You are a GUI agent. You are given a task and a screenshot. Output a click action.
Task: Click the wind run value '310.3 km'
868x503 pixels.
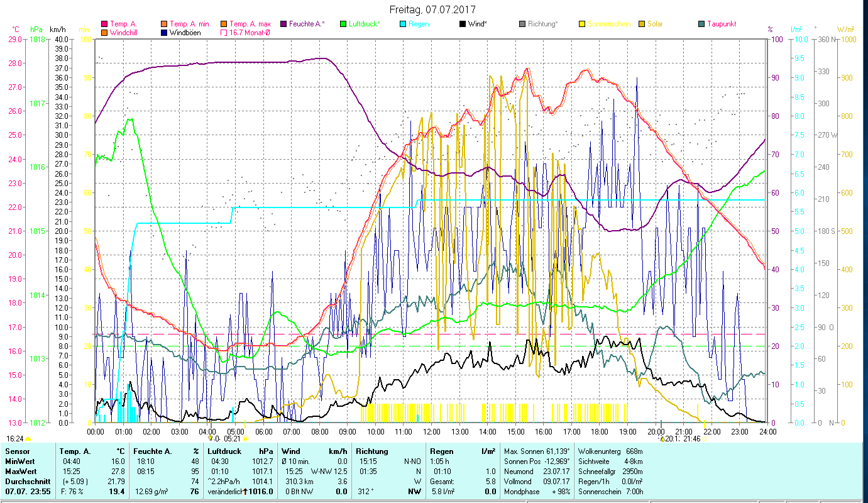[x=299, y=482]
